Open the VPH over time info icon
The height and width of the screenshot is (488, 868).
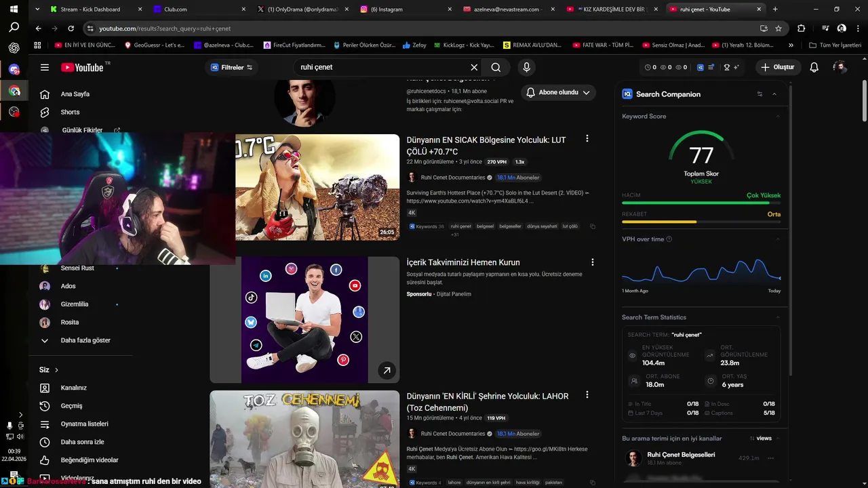pos(669,239)
